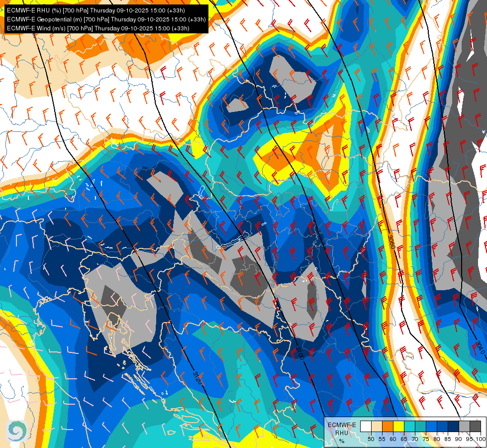Click the ECMWF-E RHU 700 hPa title line
This screenshot has height=448, width=487.
[x=96, y=10]
